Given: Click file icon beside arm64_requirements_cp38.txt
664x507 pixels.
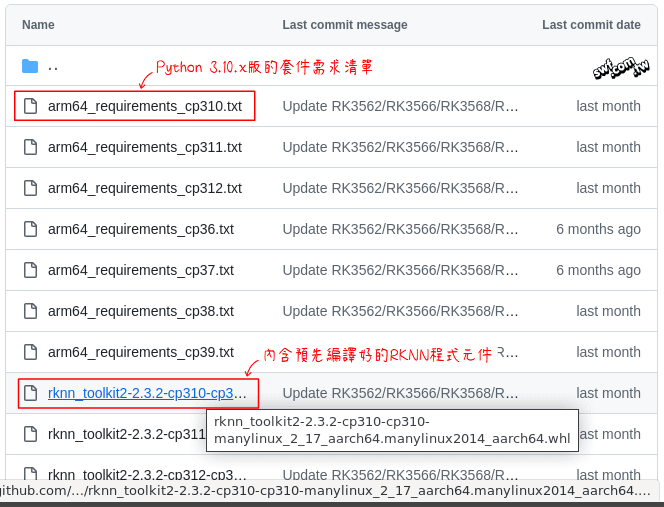Looking at the screenshot, I should [30, 311].
